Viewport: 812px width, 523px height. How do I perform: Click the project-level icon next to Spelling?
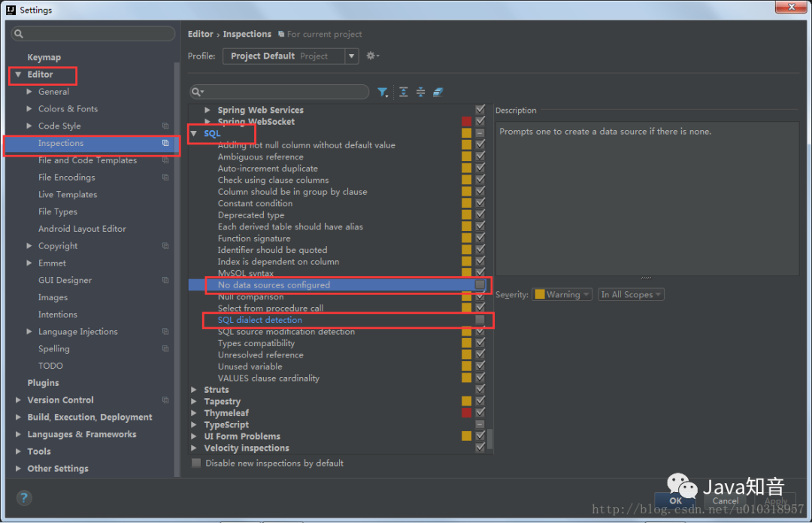point(165,348)
